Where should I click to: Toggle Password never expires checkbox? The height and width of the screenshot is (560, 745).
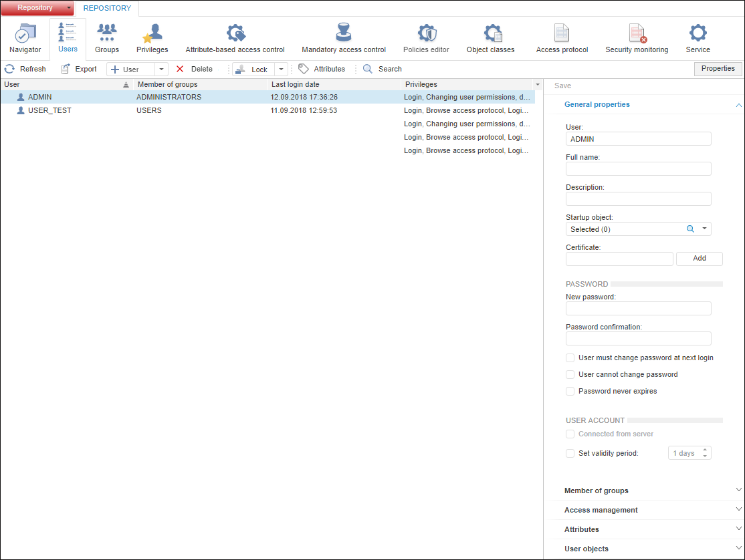tap(570, 391)
